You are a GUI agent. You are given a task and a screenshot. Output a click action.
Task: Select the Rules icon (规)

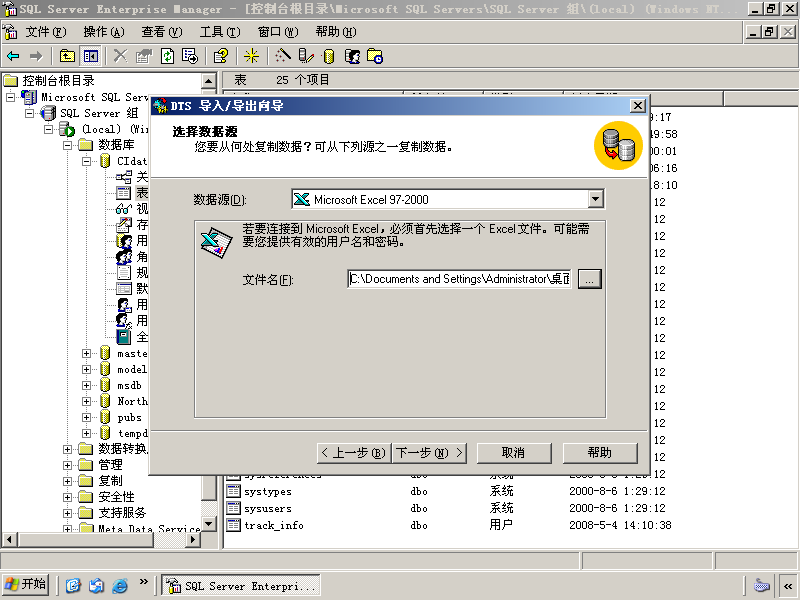pos(123,272)
